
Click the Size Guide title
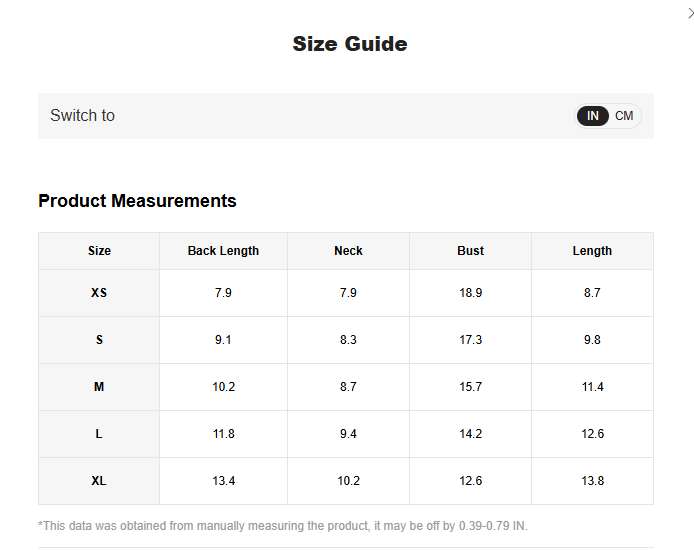(349, 44)
